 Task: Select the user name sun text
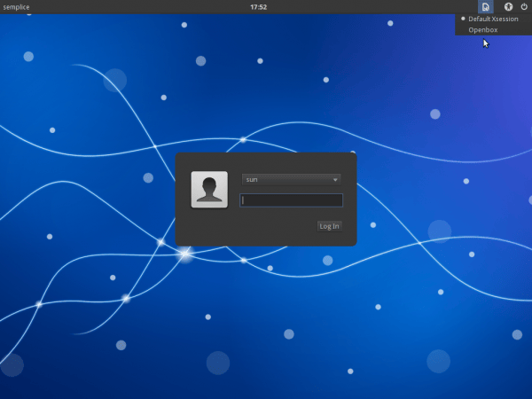coord(252,180)
